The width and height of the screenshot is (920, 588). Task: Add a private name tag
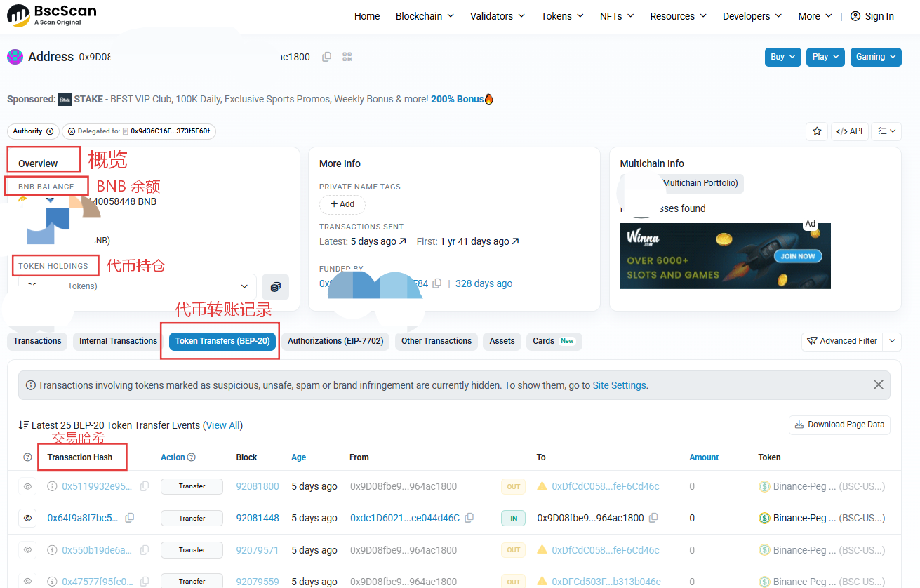[342, 204]
